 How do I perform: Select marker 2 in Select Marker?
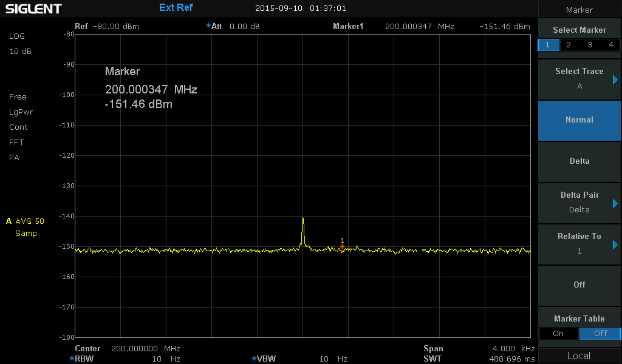[569, 45]
